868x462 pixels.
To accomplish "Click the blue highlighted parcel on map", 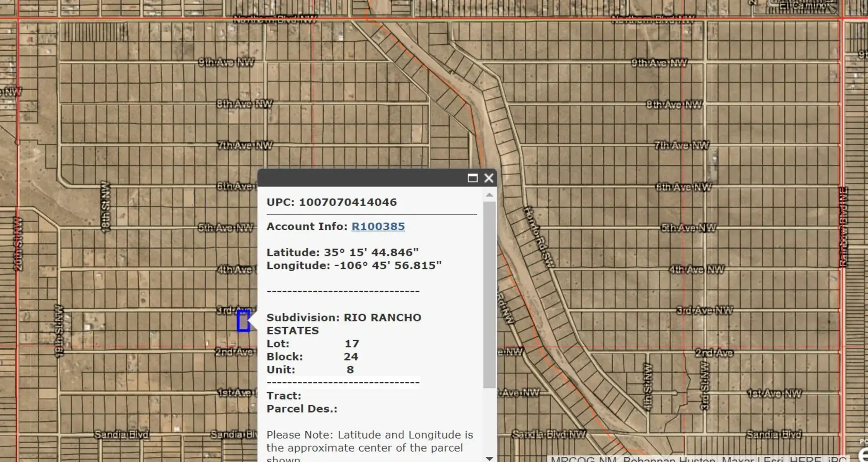I will point(243,321).
